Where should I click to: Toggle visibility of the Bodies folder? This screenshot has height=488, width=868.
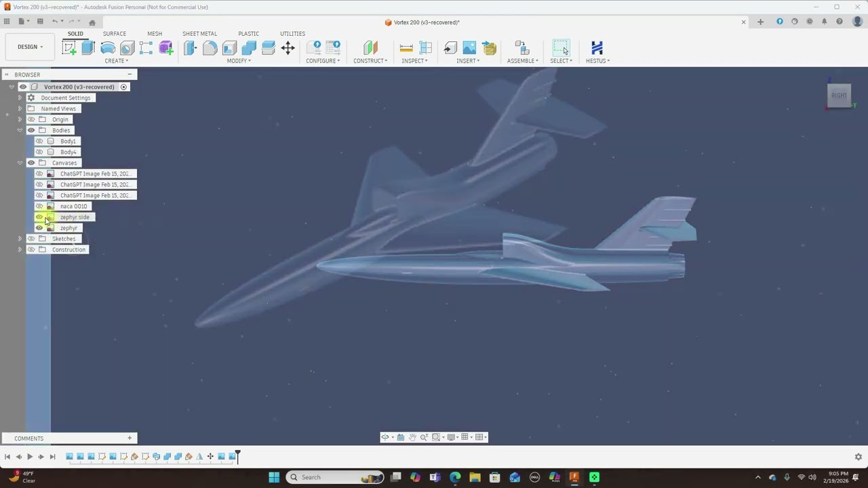coord(31,130)
